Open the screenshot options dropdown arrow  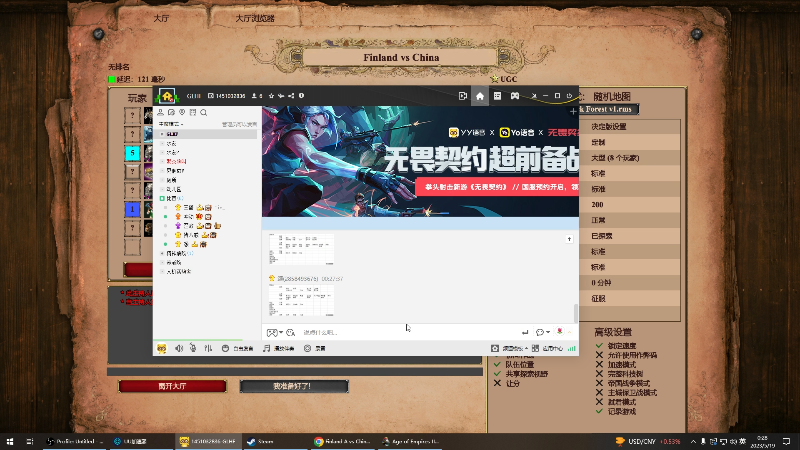pos(281,333)
